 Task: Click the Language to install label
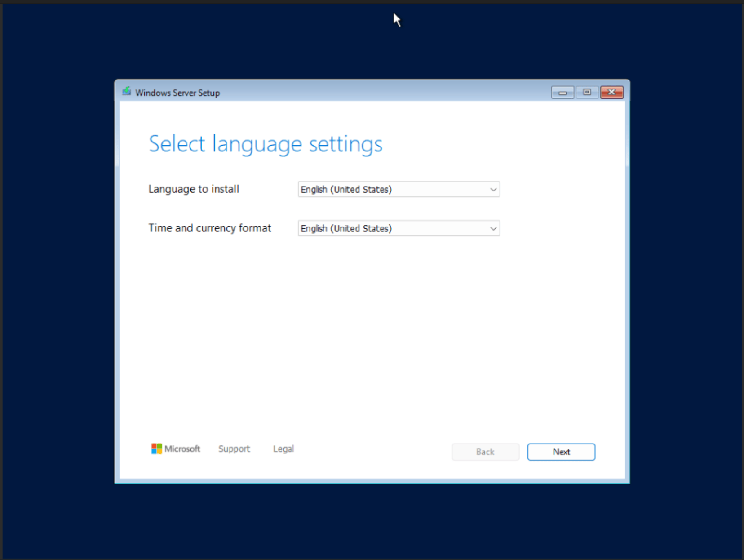tap(194, 189)
